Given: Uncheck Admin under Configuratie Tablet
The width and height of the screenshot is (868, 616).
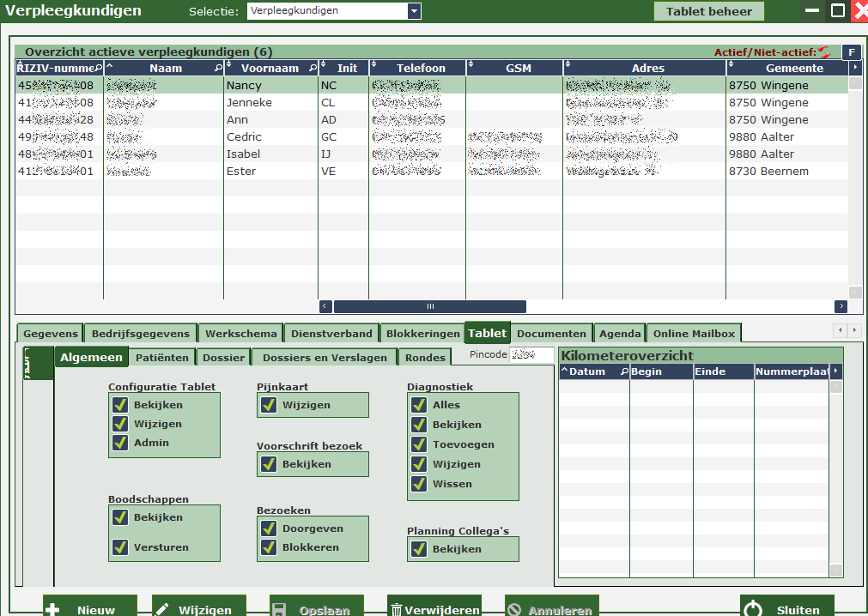Looking at the screenshot, I should pos(121,444).
